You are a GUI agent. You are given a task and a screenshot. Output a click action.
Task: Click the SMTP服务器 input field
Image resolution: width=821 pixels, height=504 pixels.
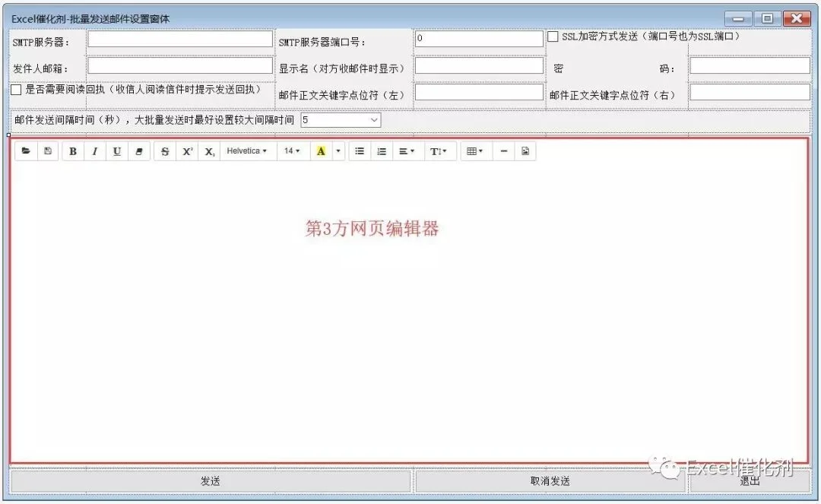click(x=180, y=39)
